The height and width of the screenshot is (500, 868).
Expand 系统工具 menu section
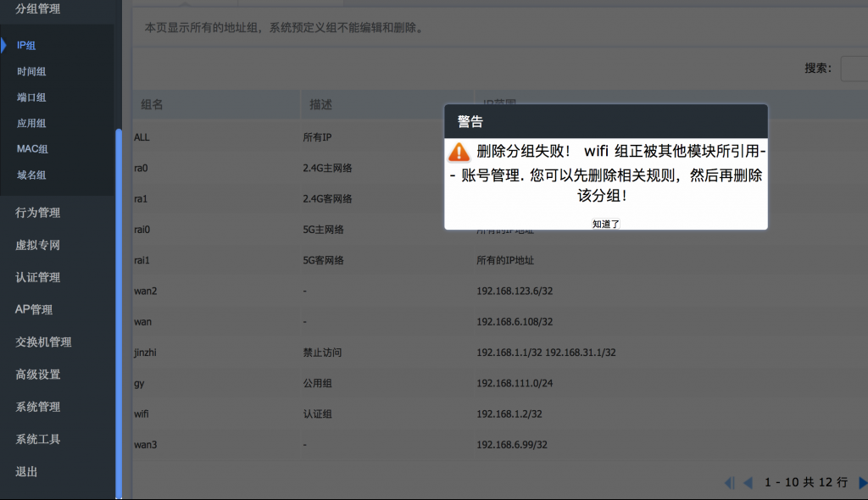coord(37,439)
